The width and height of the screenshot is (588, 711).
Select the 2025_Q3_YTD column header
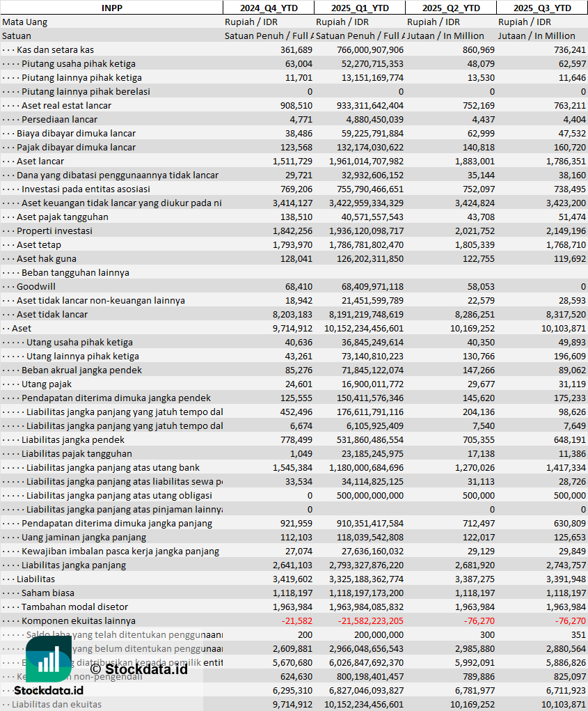point(542,8)
